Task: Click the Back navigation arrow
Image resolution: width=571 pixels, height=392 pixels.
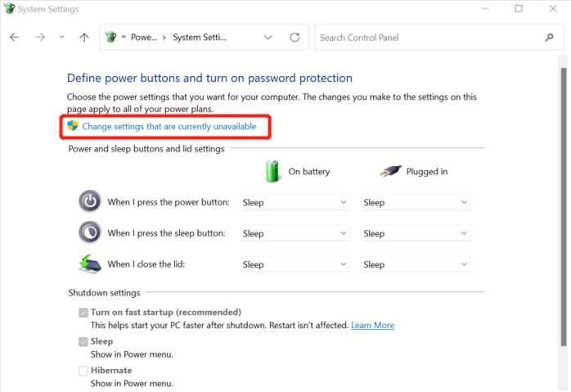Action: click(15, 38)
